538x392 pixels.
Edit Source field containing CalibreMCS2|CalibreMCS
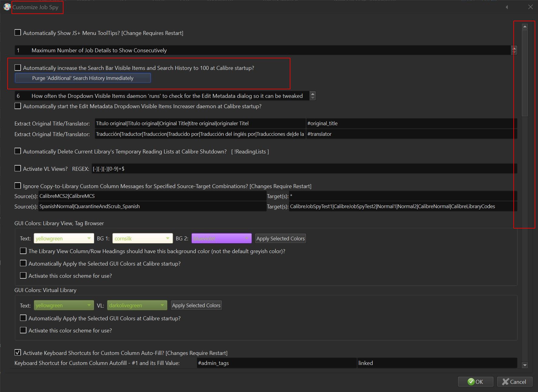click(152, 196)
